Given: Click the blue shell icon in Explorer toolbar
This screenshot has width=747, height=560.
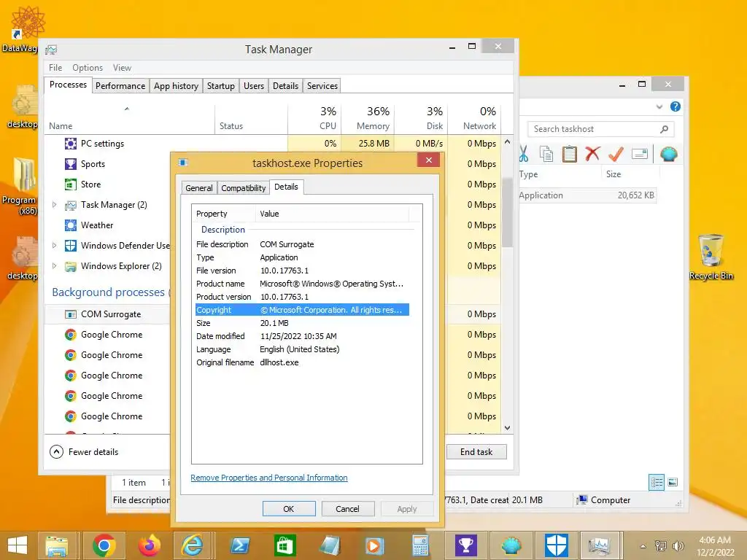Looking at the screenshot, I should point(668,154).
